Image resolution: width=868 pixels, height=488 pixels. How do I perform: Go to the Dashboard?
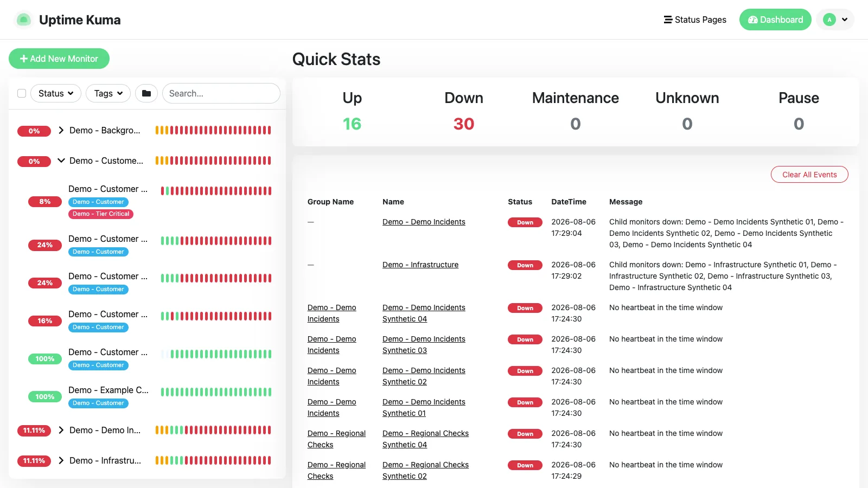[x=775, y=20]
